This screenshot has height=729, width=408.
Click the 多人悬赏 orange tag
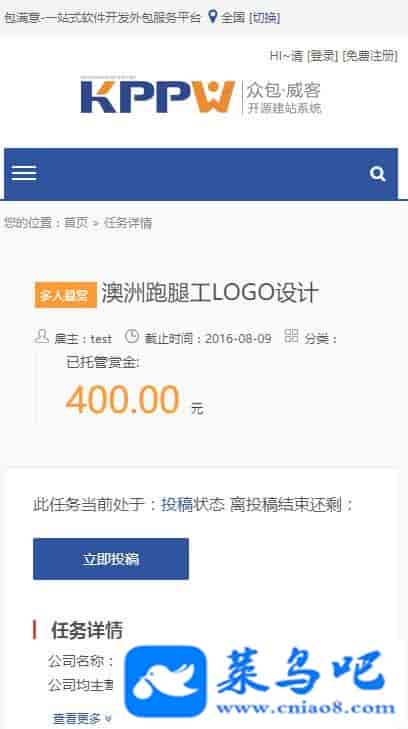pyautogui.click(x=66, y=295)
